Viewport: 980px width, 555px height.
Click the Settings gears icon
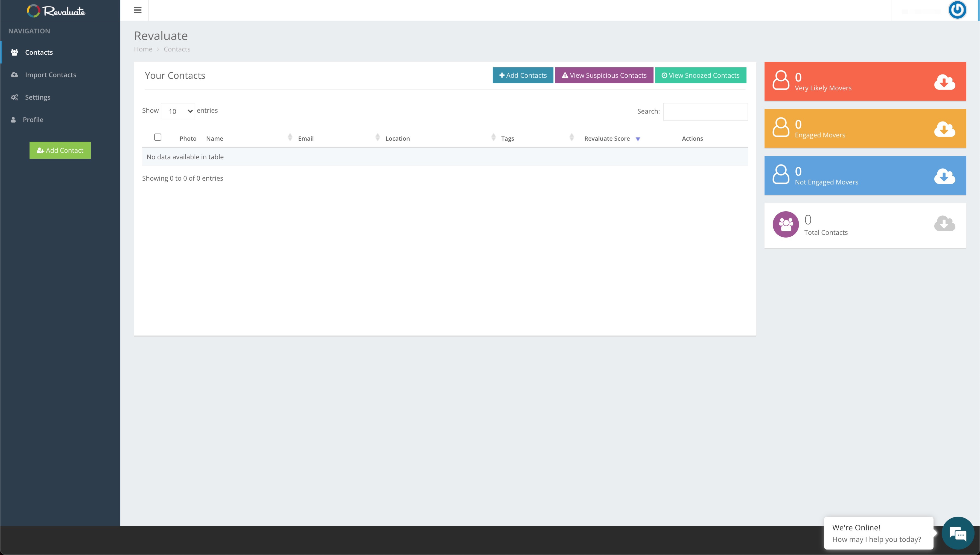pos(14,97)
